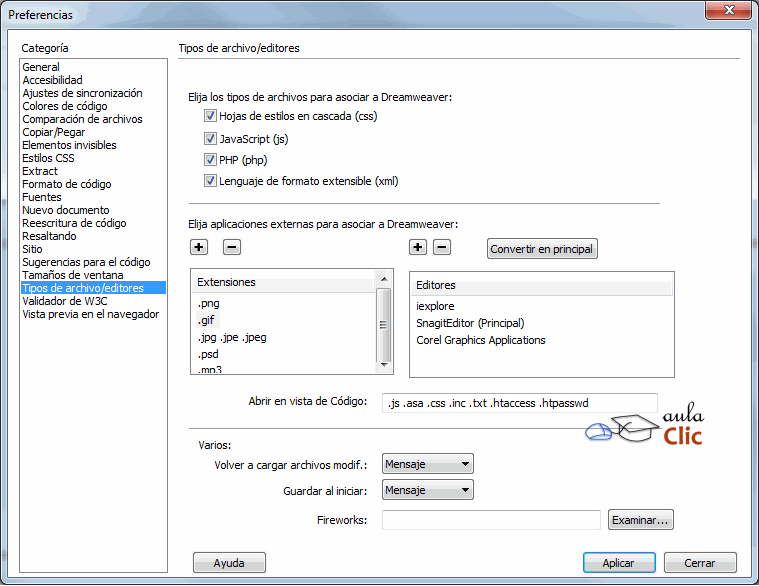This screenshot has height=586, width=759.
Task: Click the Examinar... button for Fireworks
Action: tap(641, 520)
